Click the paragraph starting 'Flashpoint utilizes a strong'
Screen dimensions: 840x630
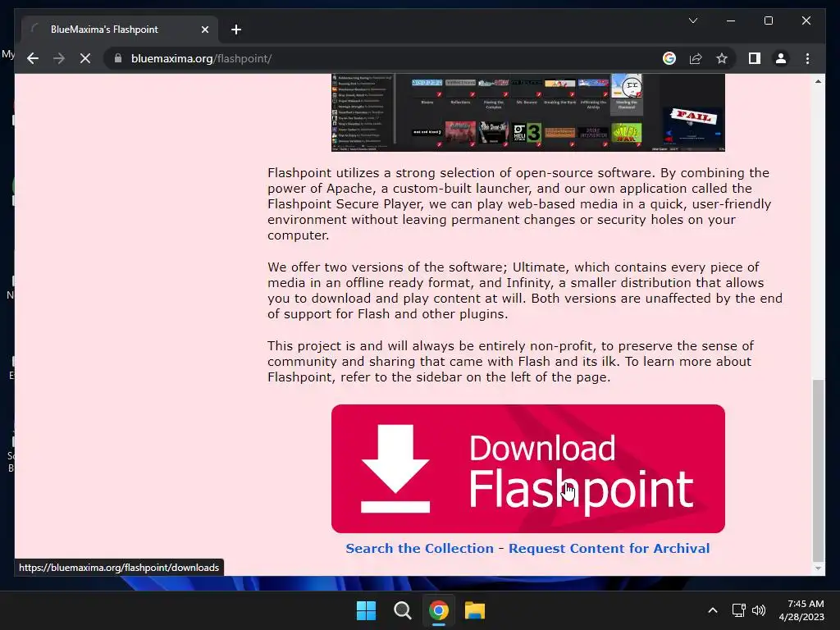(519, 203)
